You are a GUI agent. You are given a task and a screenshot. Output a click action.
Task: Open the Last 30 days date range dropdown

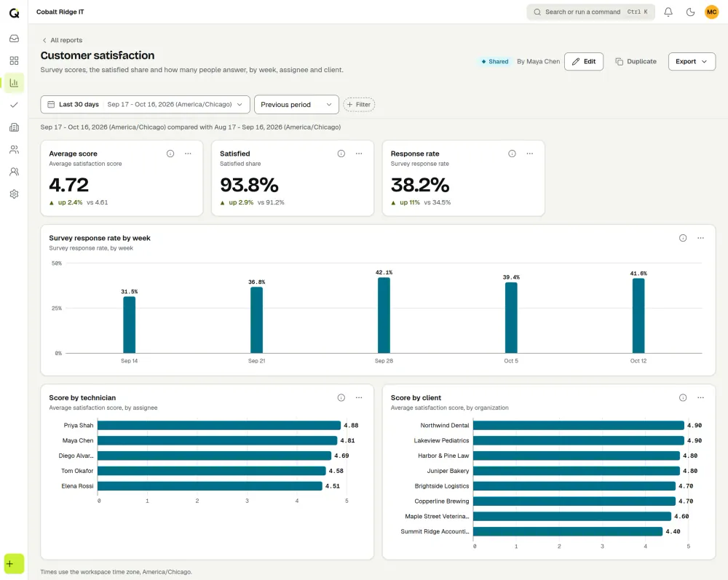point(146,104)
